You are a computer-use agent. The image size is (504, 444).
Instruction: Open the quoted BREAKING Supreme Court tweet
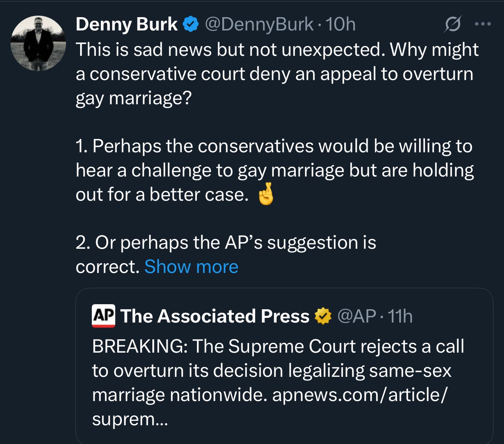tap(284, 366)
